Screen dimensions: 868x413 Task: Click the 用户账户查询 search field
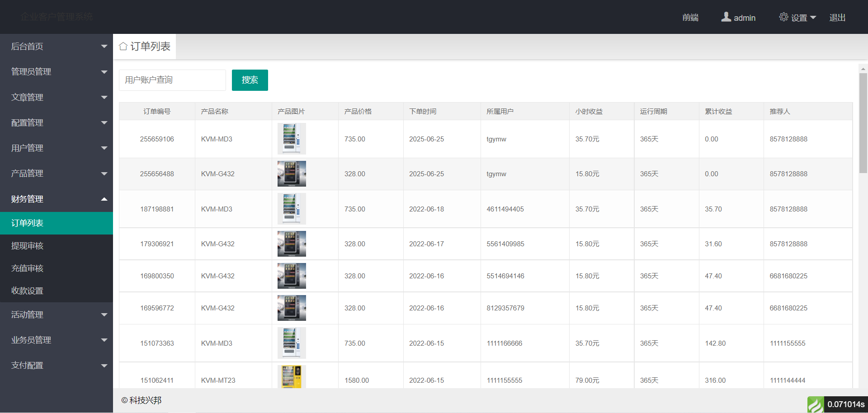(172, 80)
